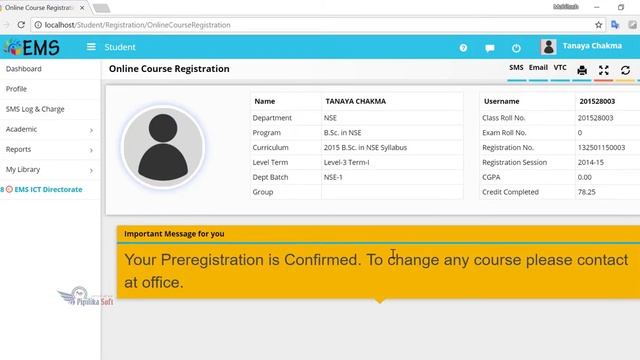Click the user avatar in header
The image size is (640, 360).
[548, 47]
